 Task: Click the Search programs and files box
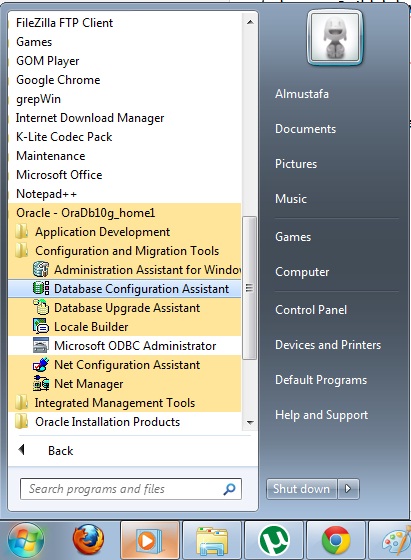click(131, 489)
